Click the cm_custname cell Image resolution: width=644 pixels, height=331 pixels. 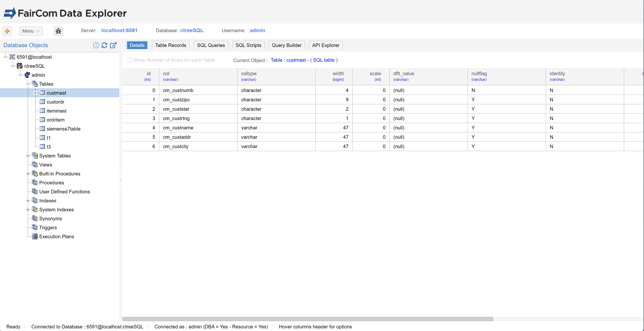click(x=198, y=128)
